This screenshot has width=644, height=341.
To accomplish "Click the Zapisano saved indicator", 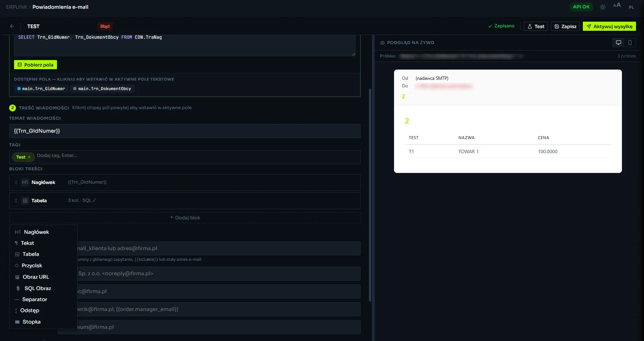I will click(501, 26).
